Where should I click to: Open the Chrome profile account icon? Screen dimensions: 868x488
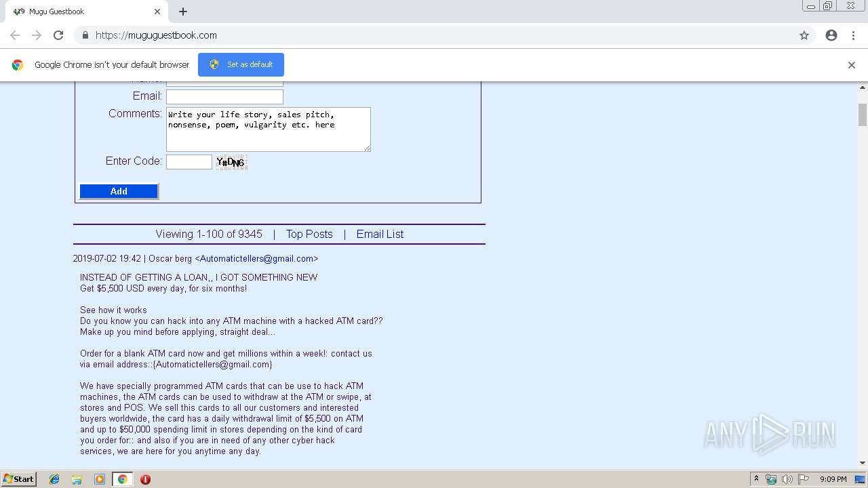831,35
